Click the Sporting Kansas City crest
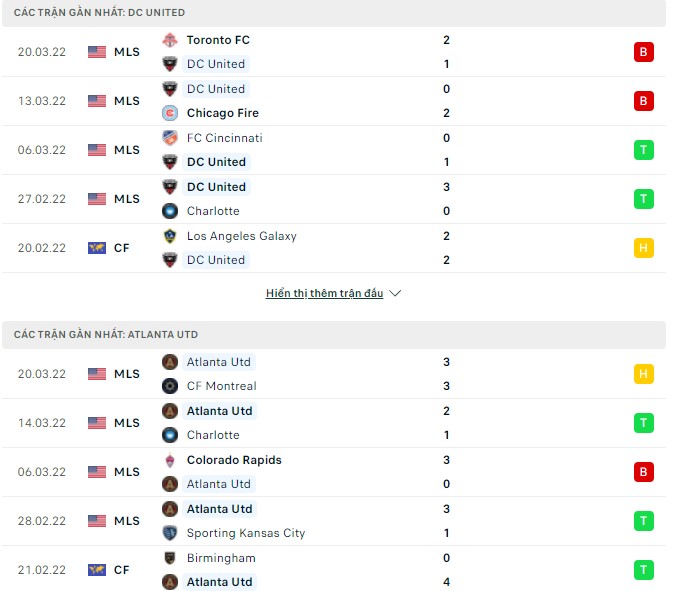The image size is (673, 591). tap(169, 533)
